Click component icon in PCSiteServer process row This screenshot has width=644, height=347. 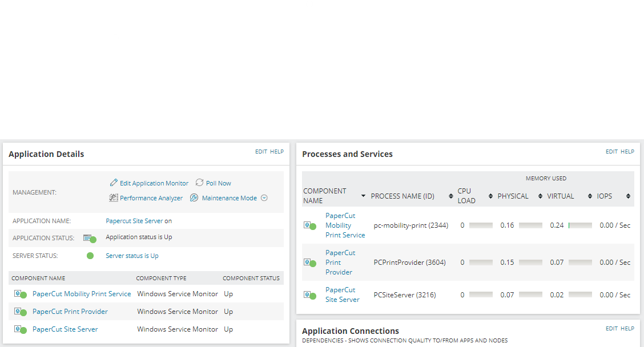[x=309, y=295]
